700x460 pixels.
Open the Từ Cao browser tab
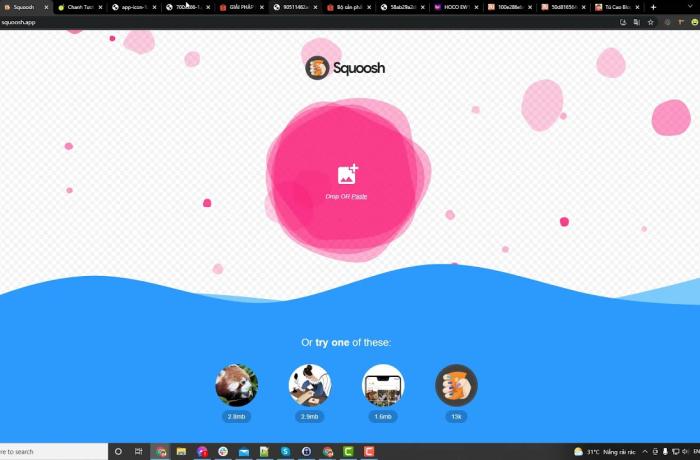617,7
